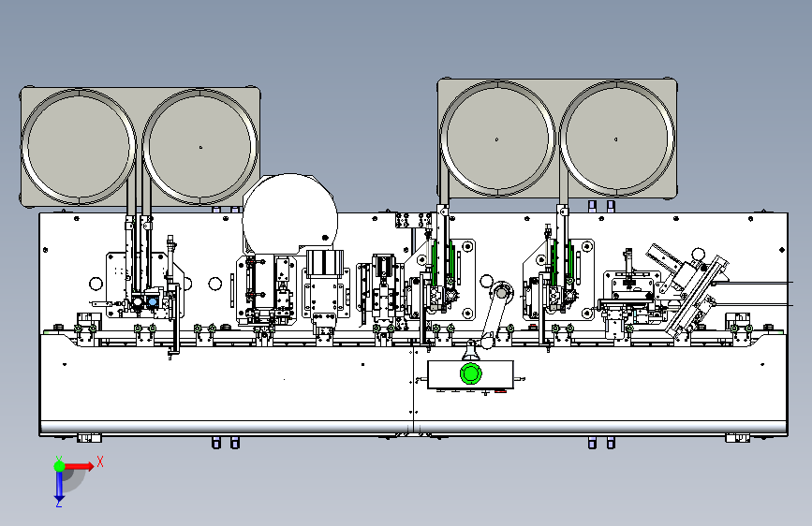Viewport: 812px width, 526px height.
Task: Click the red 'X' axis label
Action: tap(100, 461)
